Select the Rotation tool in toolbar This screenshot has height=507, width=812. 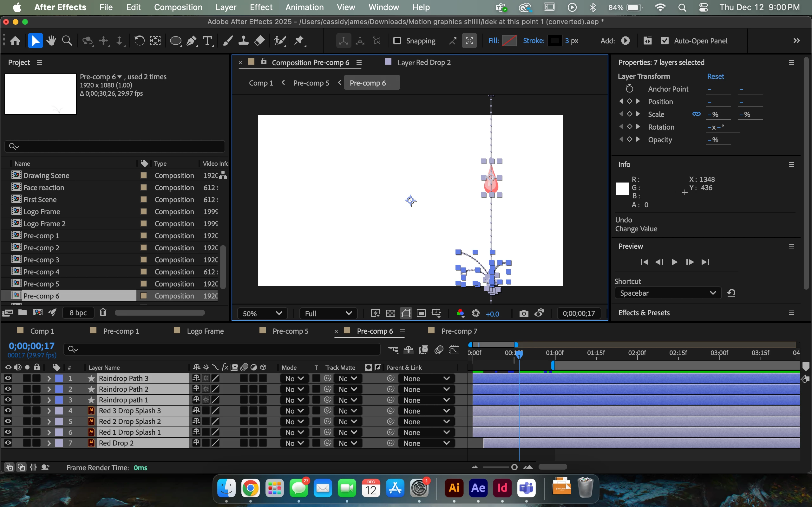pos(139,41)
